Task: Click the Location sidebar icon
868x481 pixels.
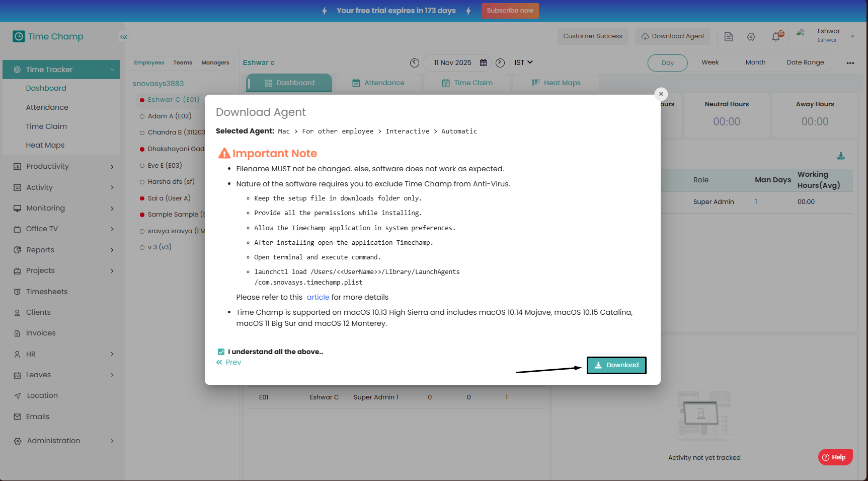Action: click(18, 396)
